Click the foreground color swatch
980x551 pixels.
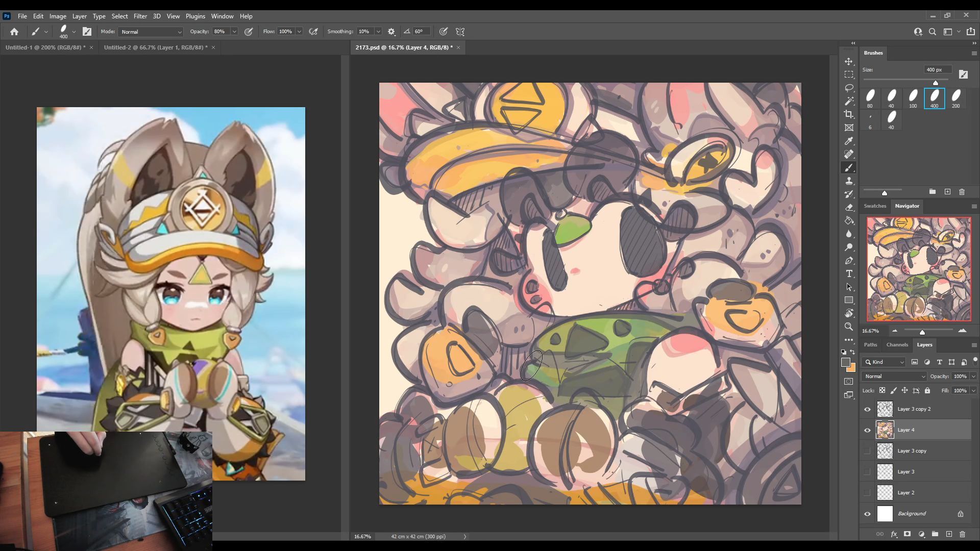click(x=846, y=362)
